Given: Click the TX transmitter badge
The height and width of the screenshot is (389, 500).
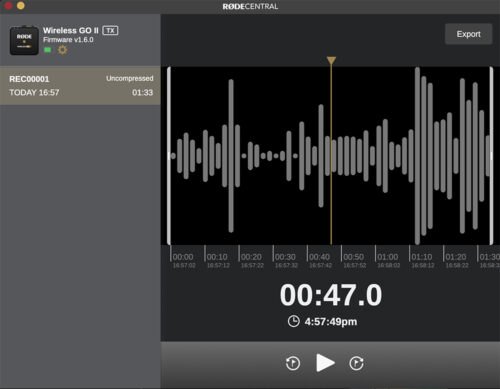Looking at the screenshot, I should [110, 31].
